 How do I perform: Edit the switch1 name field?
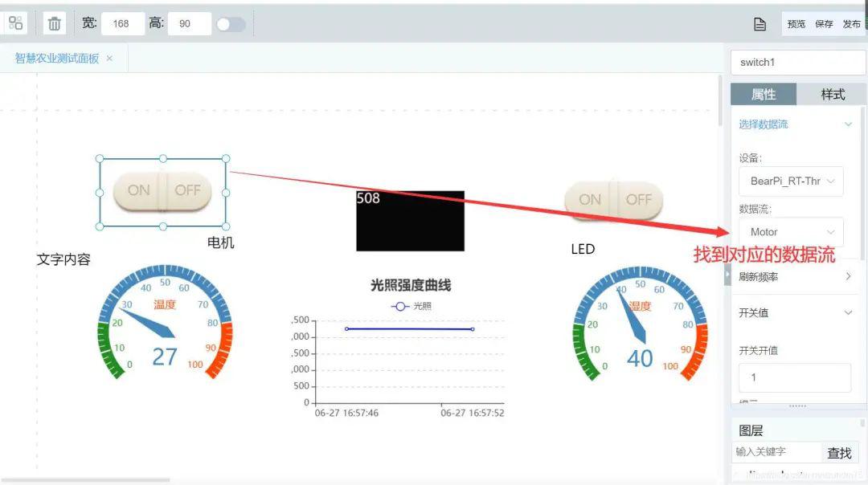pos(798,63)
